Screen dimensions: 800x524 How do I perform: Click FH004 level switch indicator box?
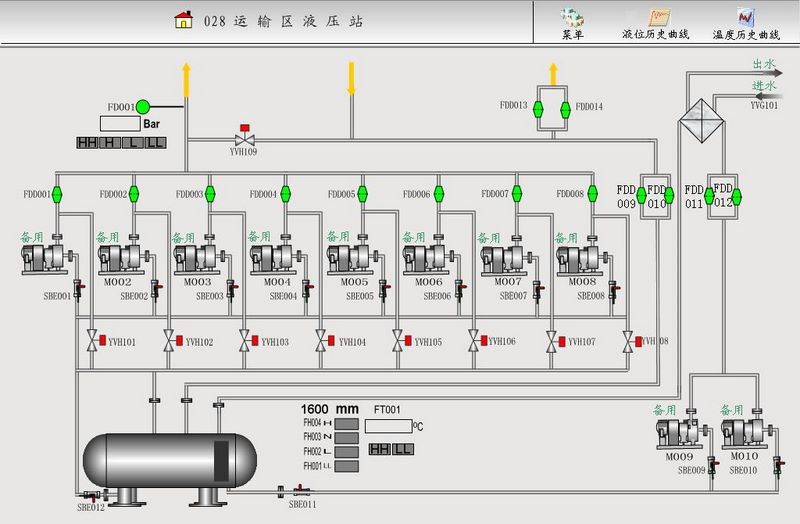click(346, 424)
